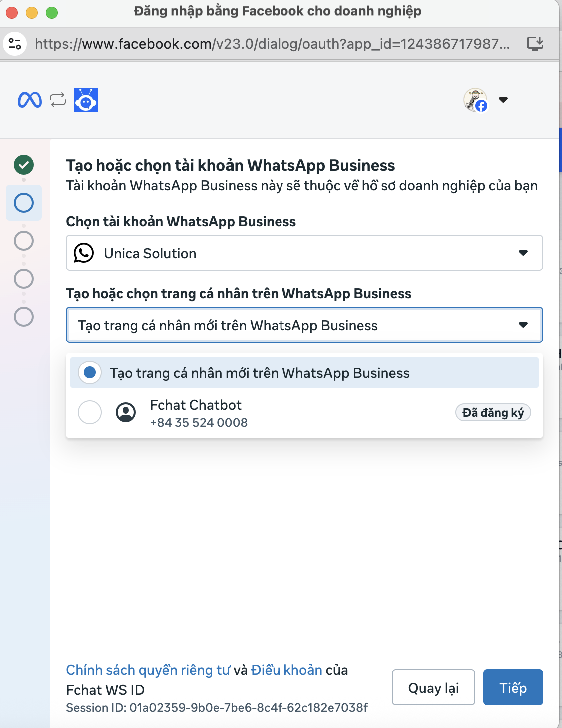This screenshot has width=562, height=728.
Task: Click the completed green checkmark step
Action: click(24, 165)
